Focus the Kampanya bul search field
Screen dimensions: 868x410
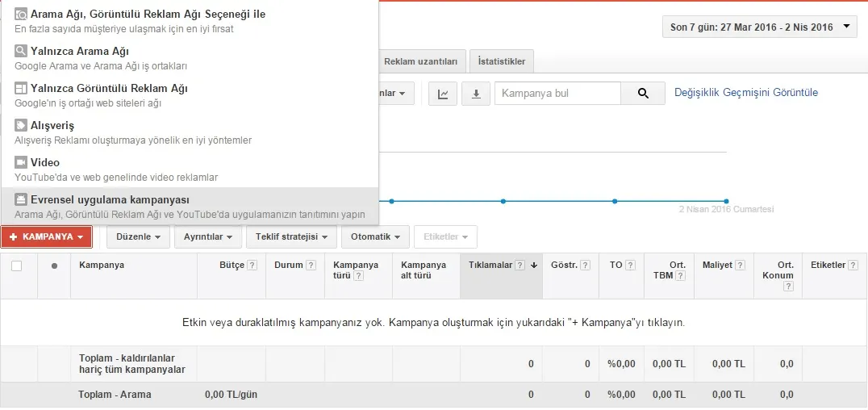[x=557, y=93]
